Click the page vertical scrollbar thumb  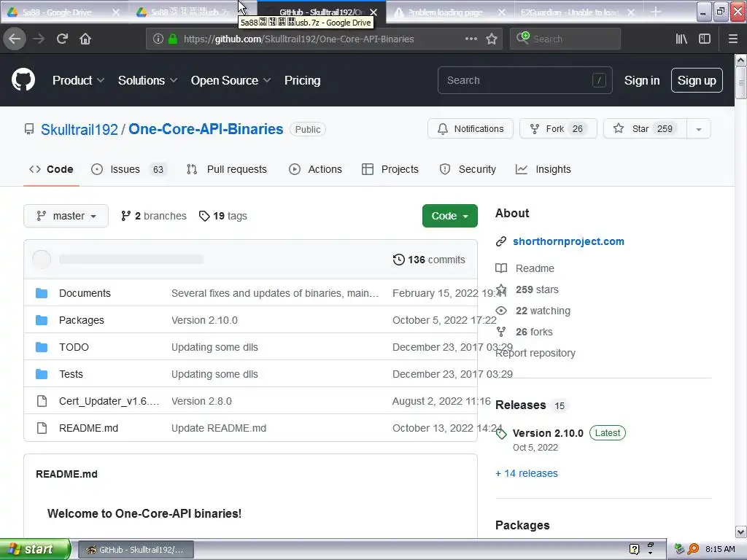[x=740, y=82]
